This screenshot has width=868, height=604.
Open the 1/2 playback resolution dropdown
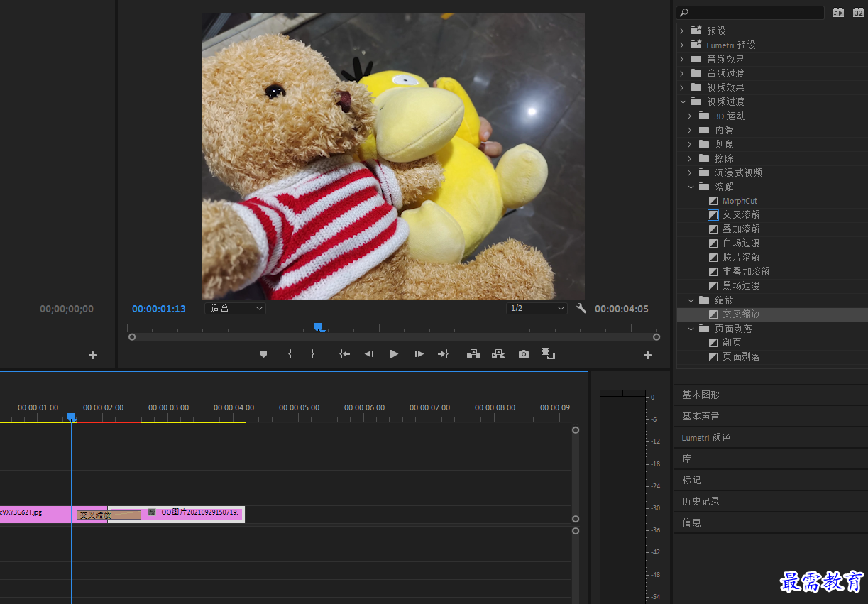point(537,308)
